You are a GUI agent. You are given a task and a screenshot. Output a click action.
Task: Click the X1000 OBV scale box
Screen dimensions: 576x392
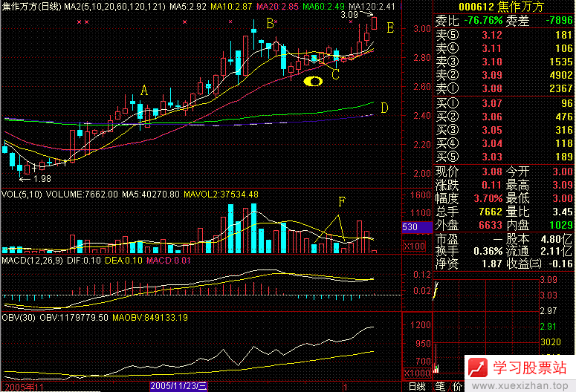pyautogui.click(x=417, y=373)
